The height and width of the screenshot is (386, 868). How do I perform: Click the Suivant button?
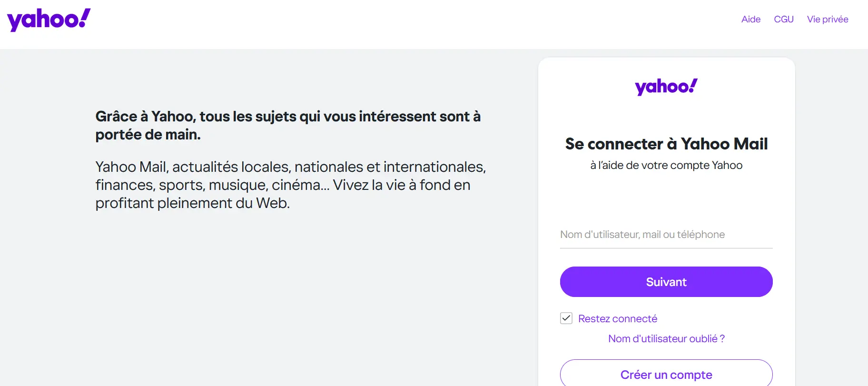tap(666, 282)
